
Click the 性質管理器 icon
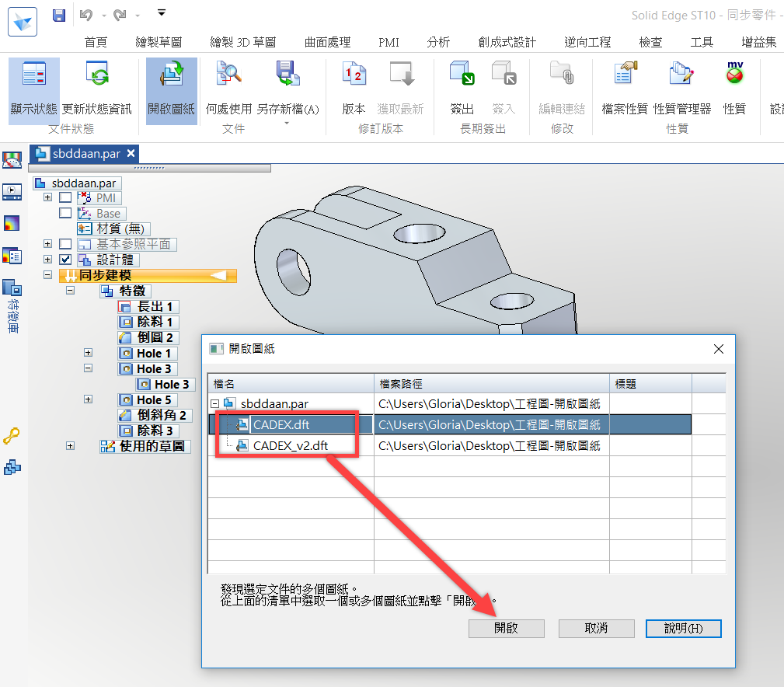(682, 74)
